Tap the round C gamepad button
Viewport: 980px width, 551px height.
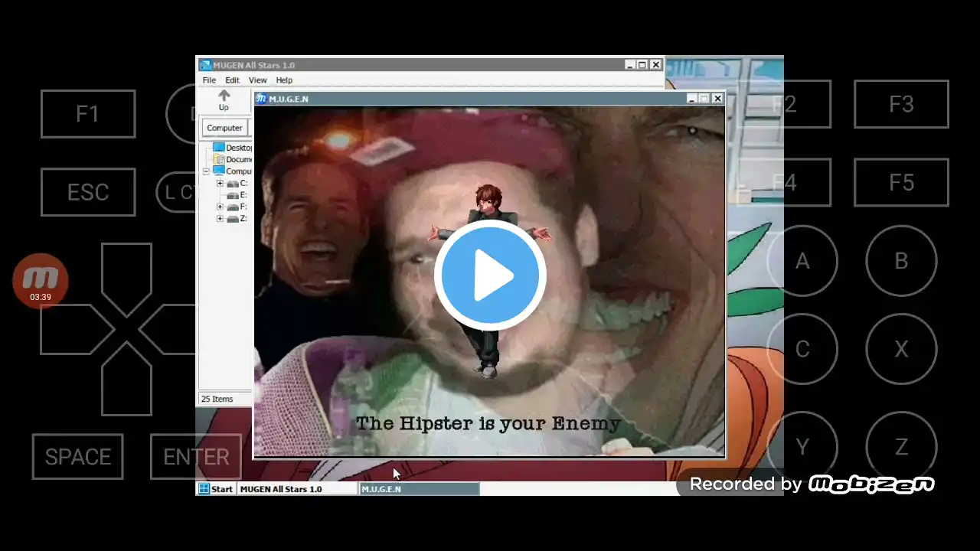(802, 349)
